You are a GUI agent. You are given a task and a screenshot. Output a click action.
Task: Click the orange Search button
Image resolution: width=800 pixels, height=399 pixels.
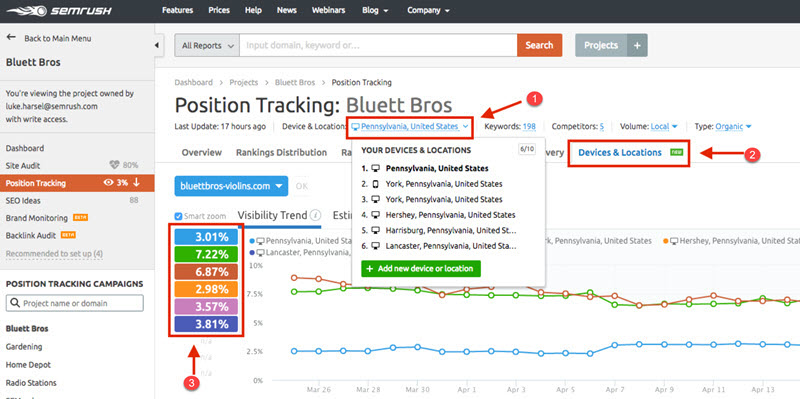pos(539,45)
